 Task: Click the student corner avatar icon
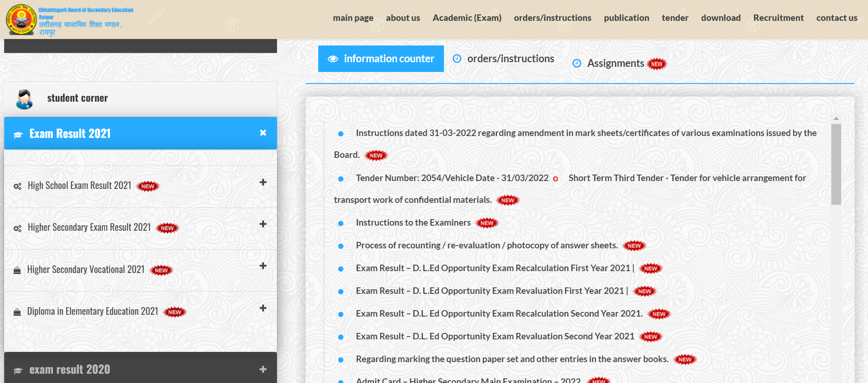[24, 99]
